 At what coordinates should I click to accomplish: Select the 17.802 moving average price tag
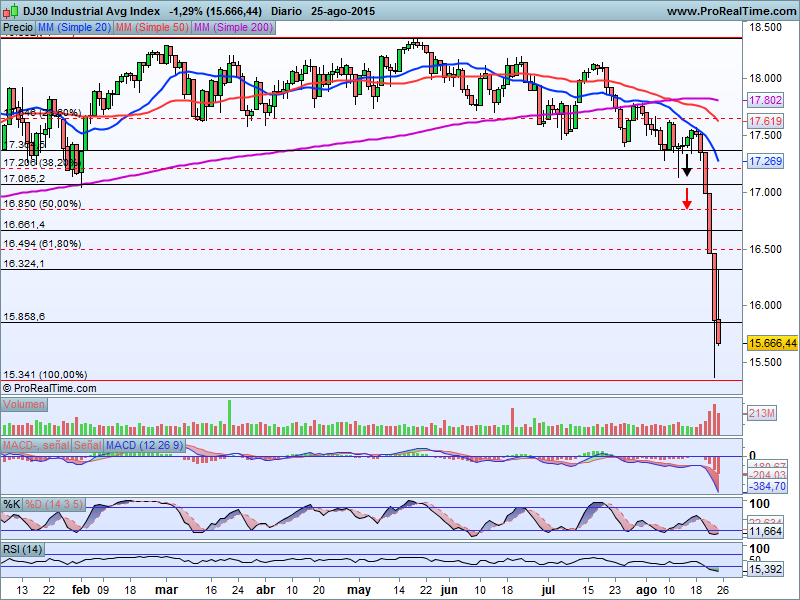(x=765, y=100)
